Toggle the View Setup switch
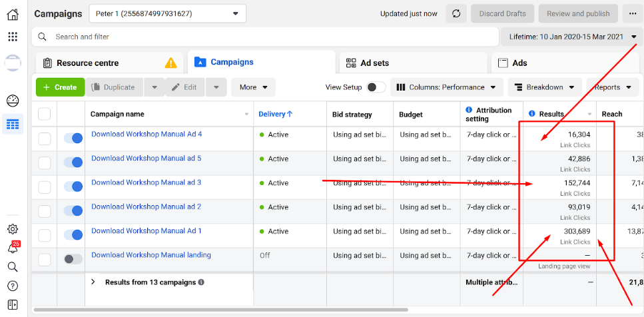This screenshot has height=317, width=644. coord(376,87)
